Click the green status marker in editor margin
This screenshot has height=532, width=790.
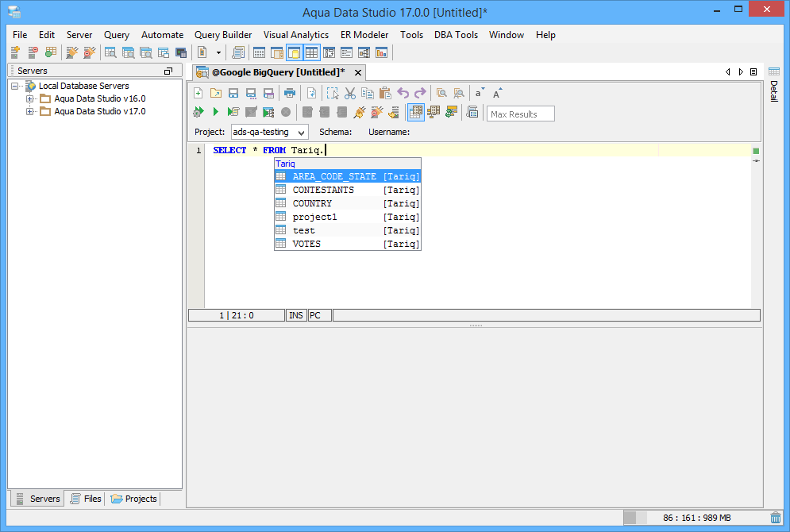(756, 151)
